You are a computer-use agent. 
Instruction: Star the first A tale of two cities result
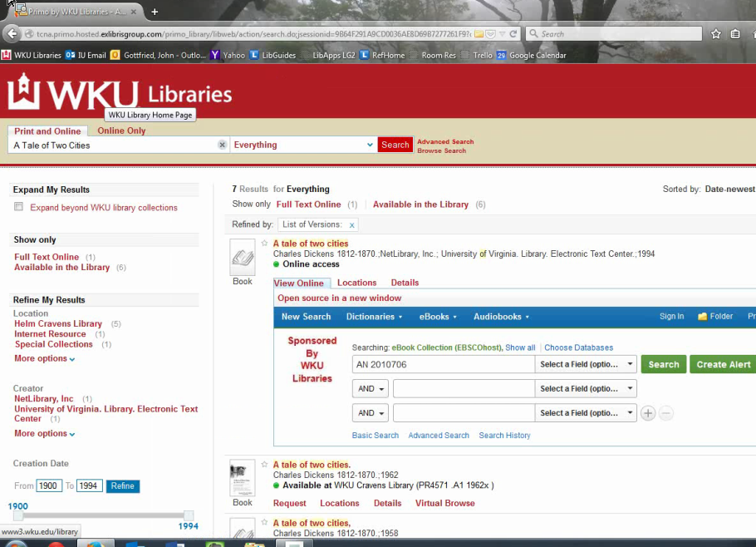coord(264,244)
